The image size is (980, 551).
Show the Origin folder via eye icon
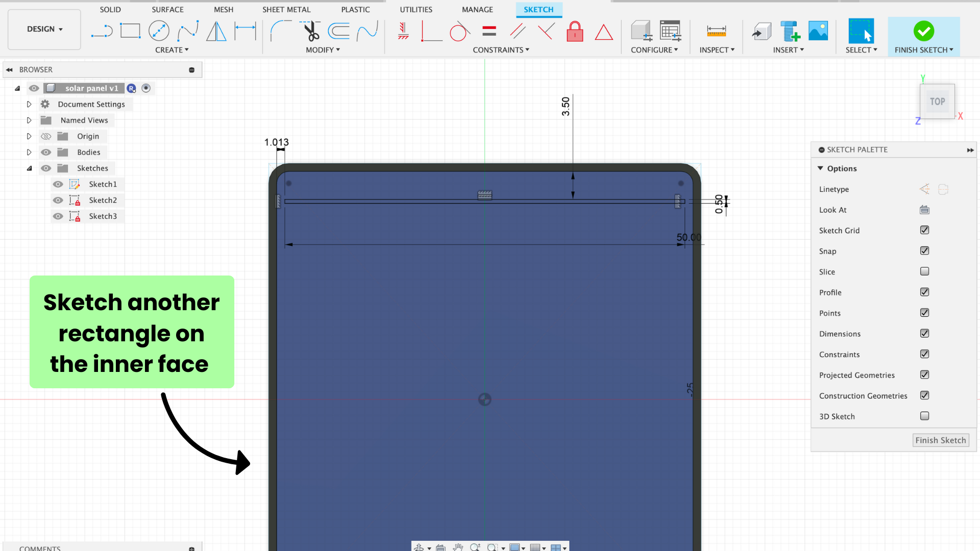pos(46,136)
